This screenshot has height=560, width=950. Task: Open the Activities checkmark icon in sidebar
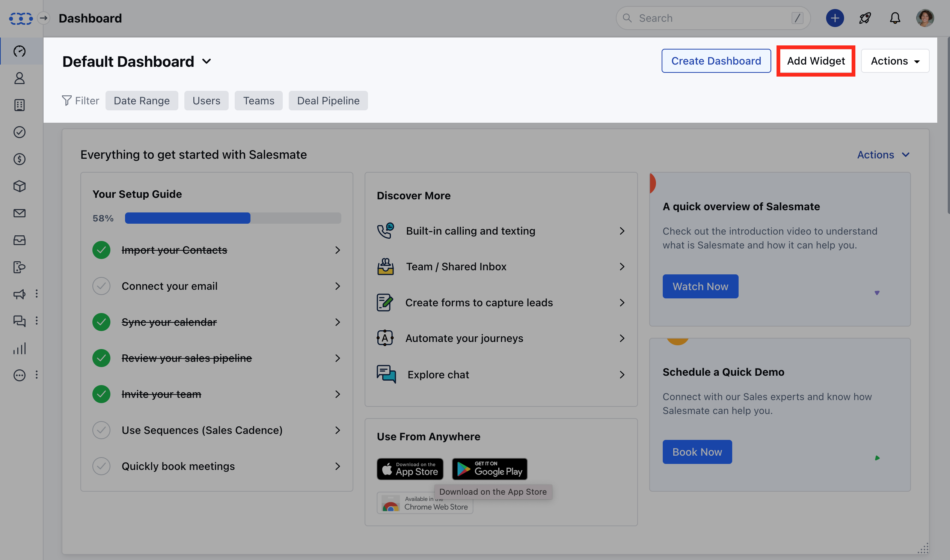(x=20, y=132)
